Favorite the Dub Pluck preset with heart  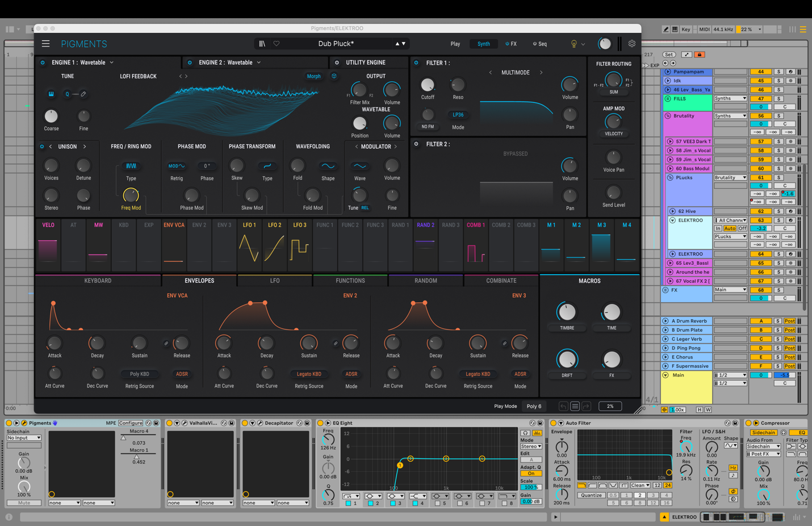tap(277, 44)
